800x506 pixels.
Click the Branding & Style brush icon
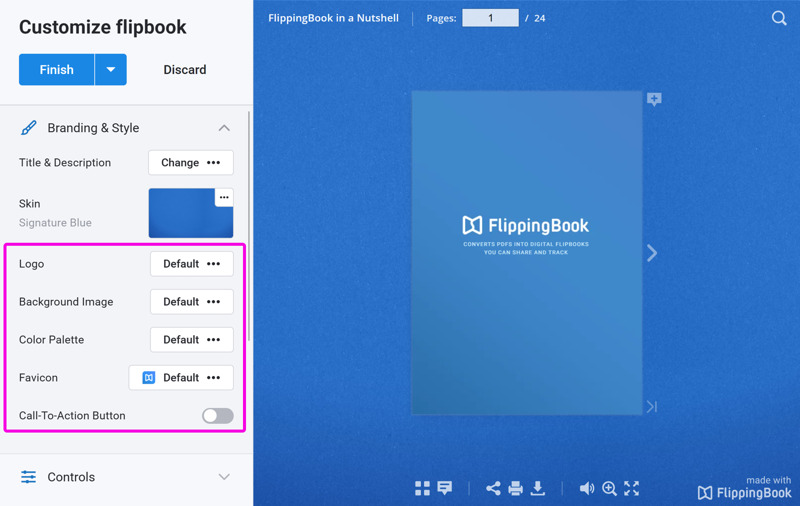coord(29,128)
